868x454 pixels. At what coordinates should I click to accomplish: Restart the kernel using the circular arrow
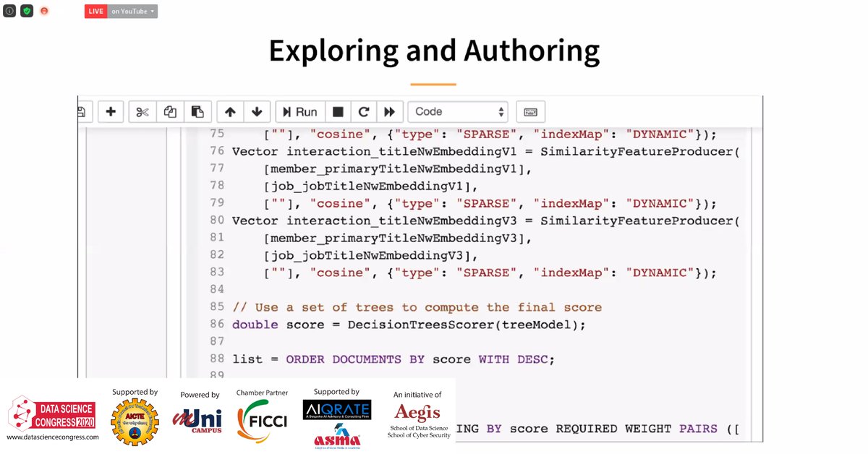364,111
